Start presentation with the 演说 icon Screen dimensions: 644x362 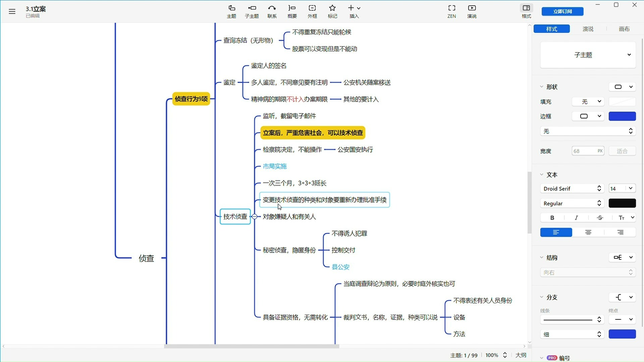[x=472, y=11]
